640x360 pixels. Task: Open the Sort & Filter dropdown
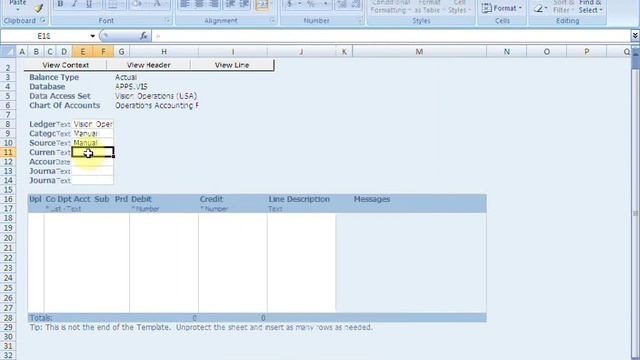[564, 6]
